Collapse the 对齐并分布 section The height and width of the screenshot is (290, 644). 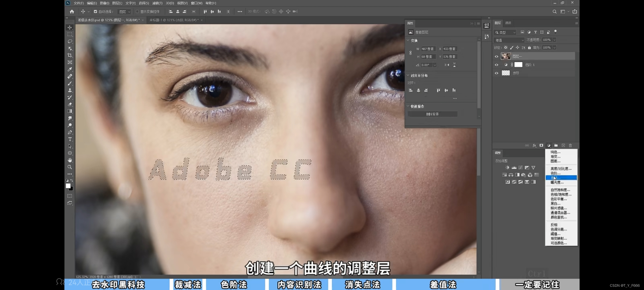coord(408,75)
